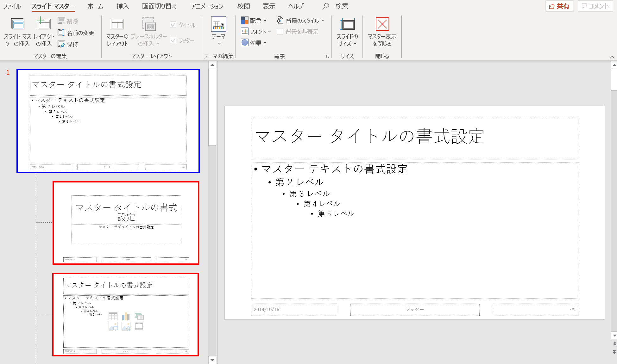Click the thumbnail pane scroll-down arrow
Screen dimensions: 617x364
pyautogui.click(x=212, y=360)
